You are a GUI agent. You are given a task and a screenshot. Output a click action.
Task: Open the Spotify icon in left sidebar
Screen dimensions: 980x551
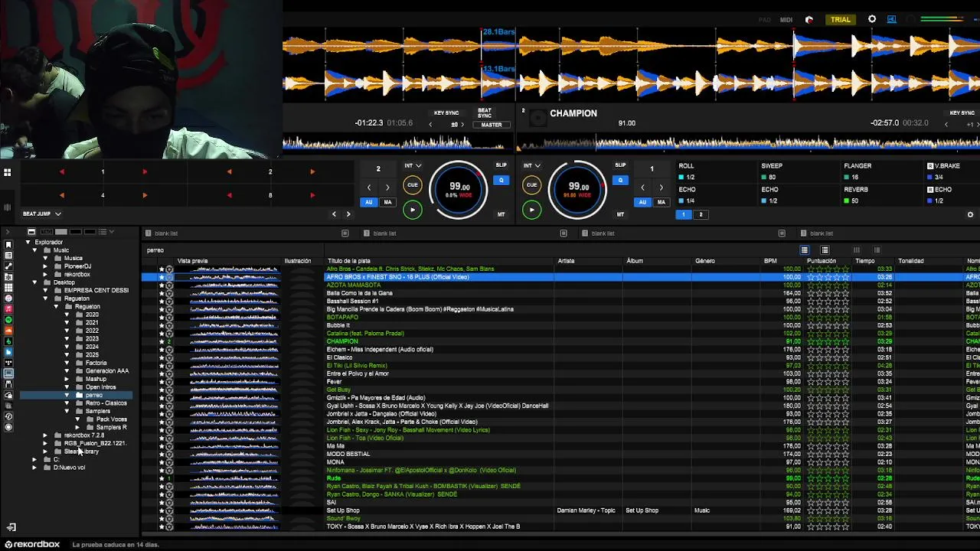pos(8,319)
